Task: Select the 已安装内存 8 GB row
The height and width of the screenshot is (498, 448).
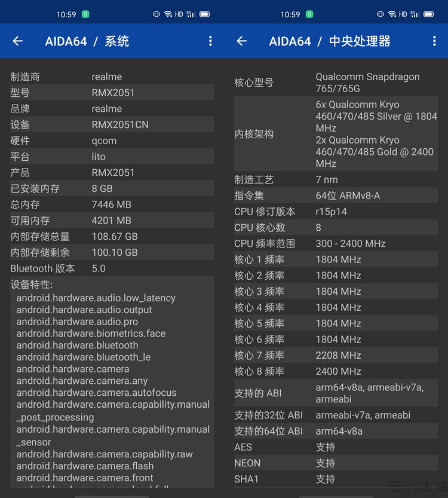Action: coord(112,188)
